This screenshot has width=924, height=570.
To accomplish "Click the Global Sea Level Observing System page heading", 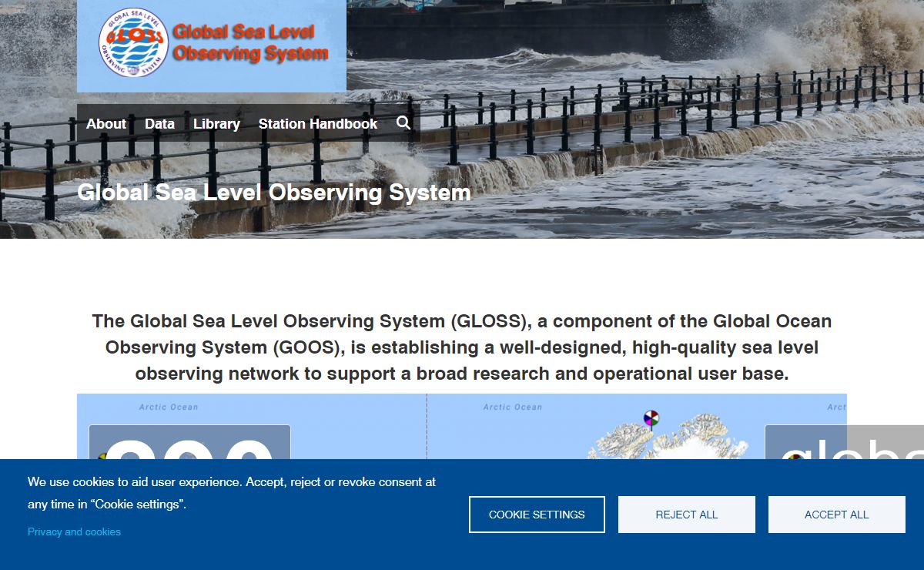I will [x=274, y=192].
